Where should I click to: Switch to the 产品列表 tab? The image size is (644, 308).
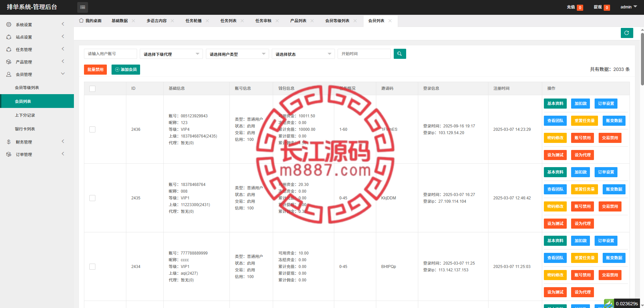point(298,21)
